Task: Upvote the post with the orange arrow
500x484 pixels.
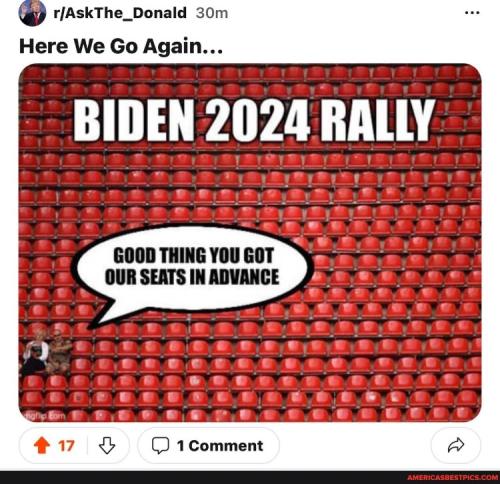Action: (42, 446)
